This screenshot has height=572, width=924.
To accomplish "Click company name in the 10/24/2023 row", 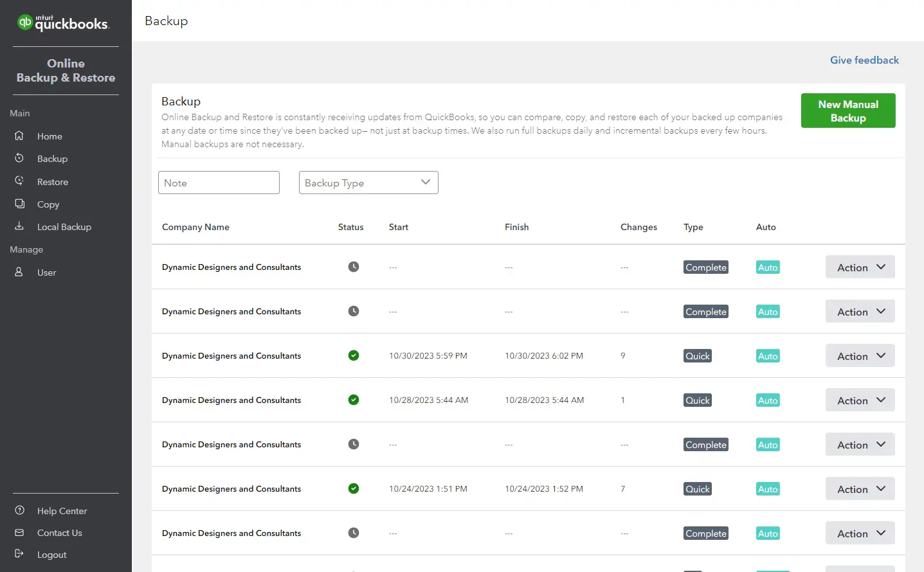I will [x=231, y=488].
